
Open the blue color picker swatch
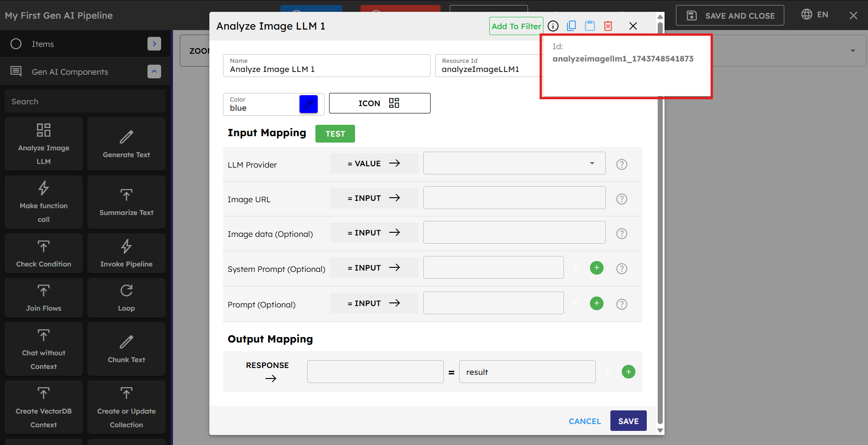[308, 104]
